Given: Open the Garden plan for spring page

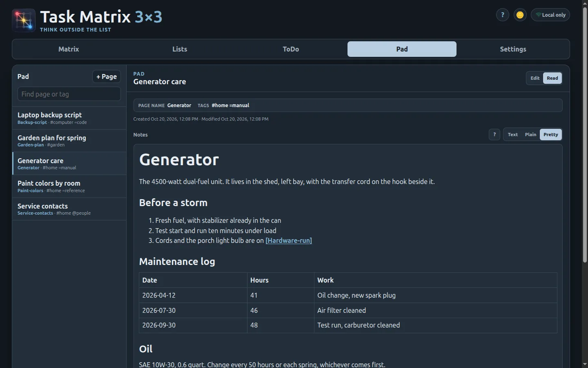Looking at the screenshot, I should pos(69,141).
